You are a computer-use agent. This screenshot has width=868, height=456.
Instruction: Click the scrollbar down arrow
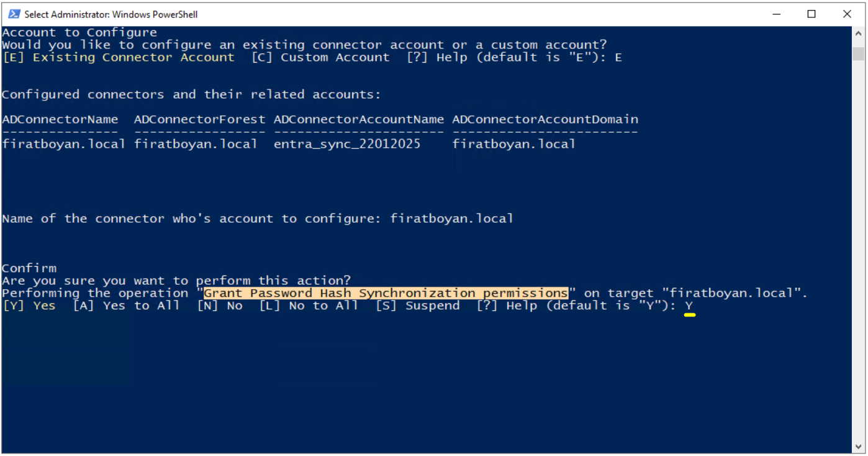click(x=858, y=447)
